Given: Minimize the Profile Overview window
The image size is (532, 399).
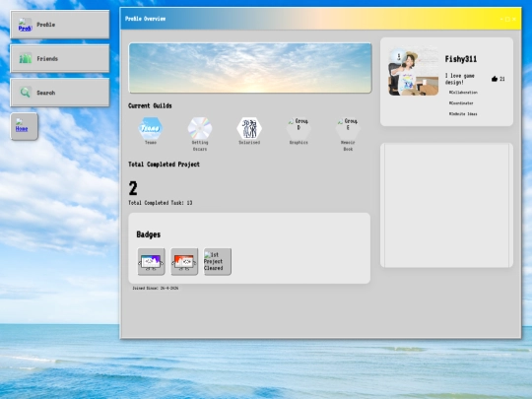Looking at the screenshot, I should 501,19.
